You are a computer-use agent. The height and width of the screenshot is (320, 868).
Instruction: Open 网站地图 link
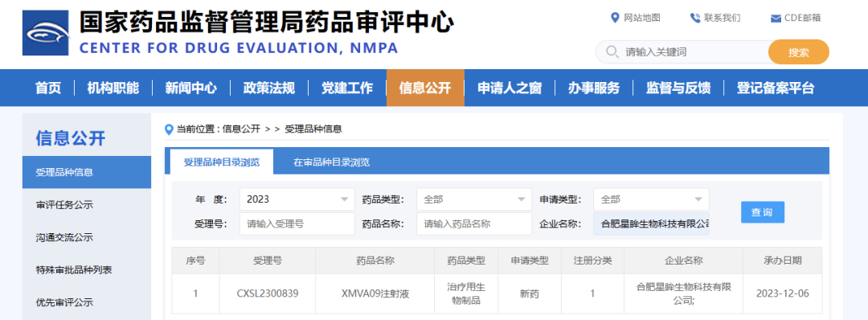pyautogui.click(x=642, y=18)
